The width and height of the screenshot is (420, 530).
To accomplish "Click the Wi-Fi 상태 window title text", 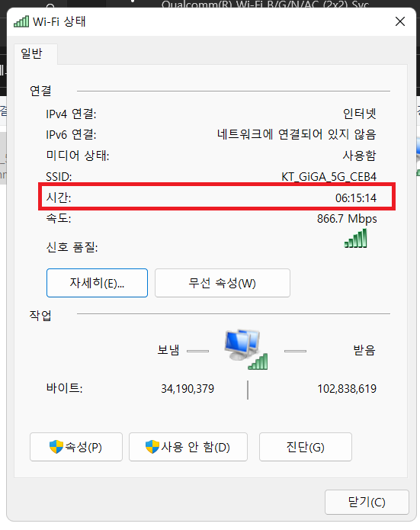I will click(59, 21).
